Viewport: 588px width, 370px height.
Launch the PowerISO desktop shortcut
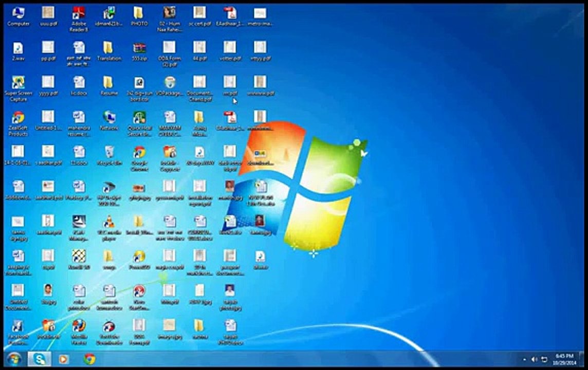(x=139, y=260)
